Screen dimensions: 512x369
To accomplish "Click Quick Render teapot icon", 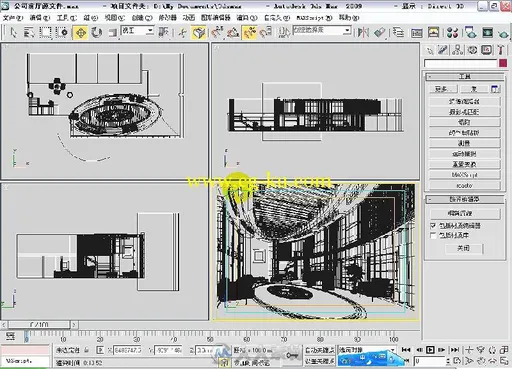I will tap(504, 33).
